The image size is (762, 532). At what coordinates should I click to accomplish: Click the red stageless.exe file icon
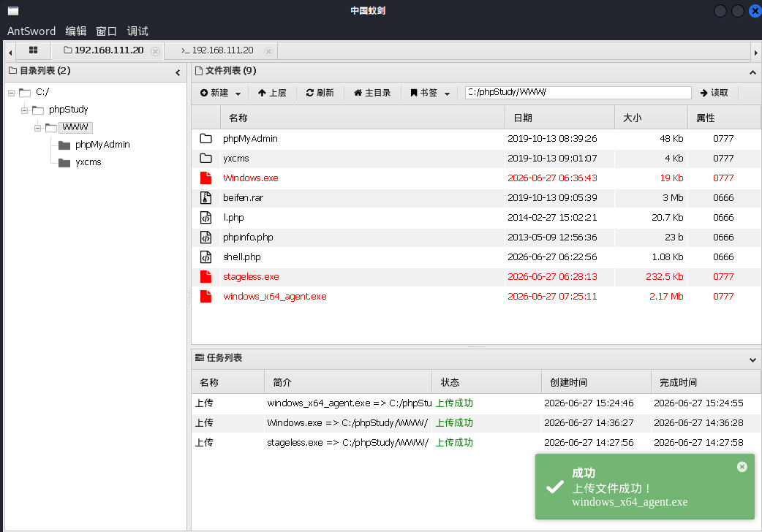pyautogui.click(x=206, y=276)
